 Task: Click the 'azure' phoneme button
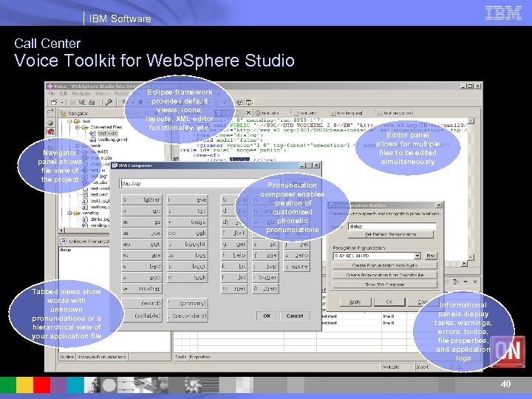pyautogui.click(x=296, y=266)
